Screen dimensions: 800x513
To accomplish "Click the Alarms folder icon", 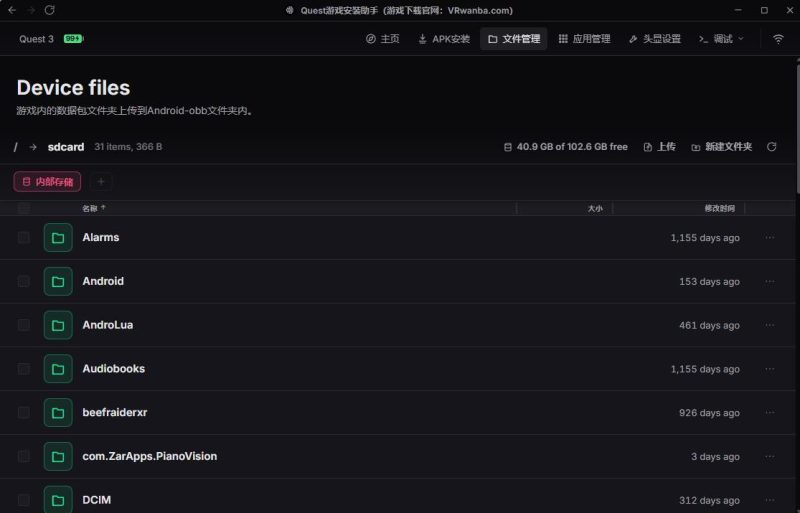I will 58,237.
